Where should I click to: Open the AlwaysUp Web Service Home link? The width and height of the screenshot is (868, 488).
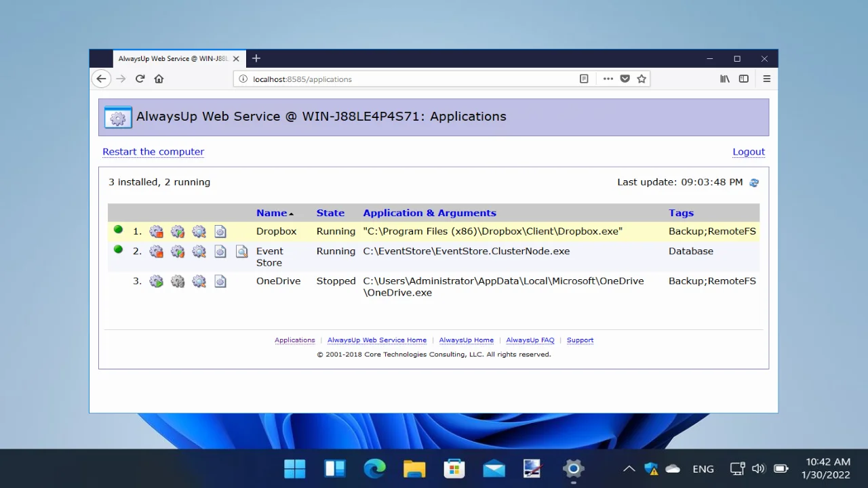(377, 340)
